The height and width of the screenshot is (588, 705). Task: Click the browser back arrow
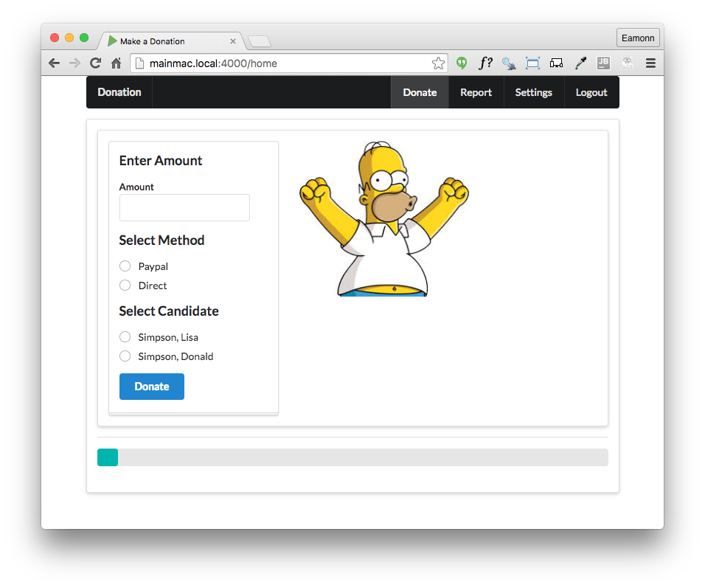(54, 63)
